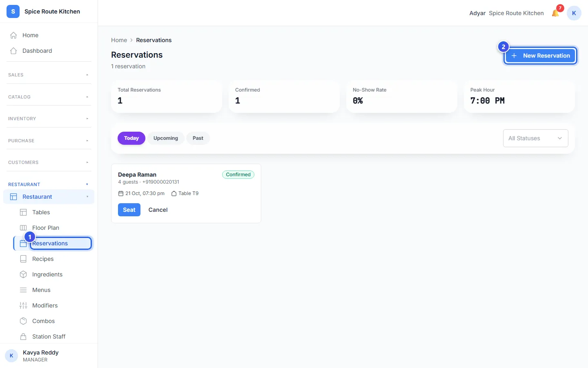
Task: Click the Confirmed status badge
Action: 238,175
